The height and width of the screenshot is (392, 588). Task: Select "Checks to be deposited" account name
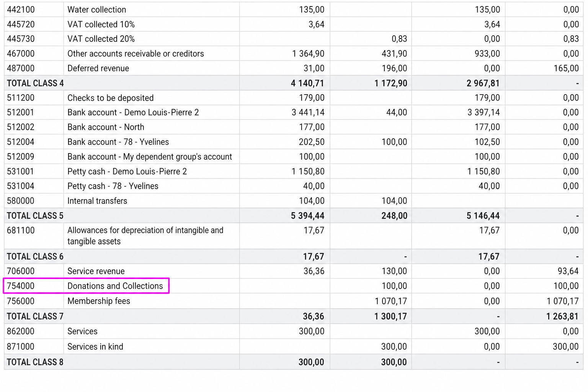coord(111,98)
